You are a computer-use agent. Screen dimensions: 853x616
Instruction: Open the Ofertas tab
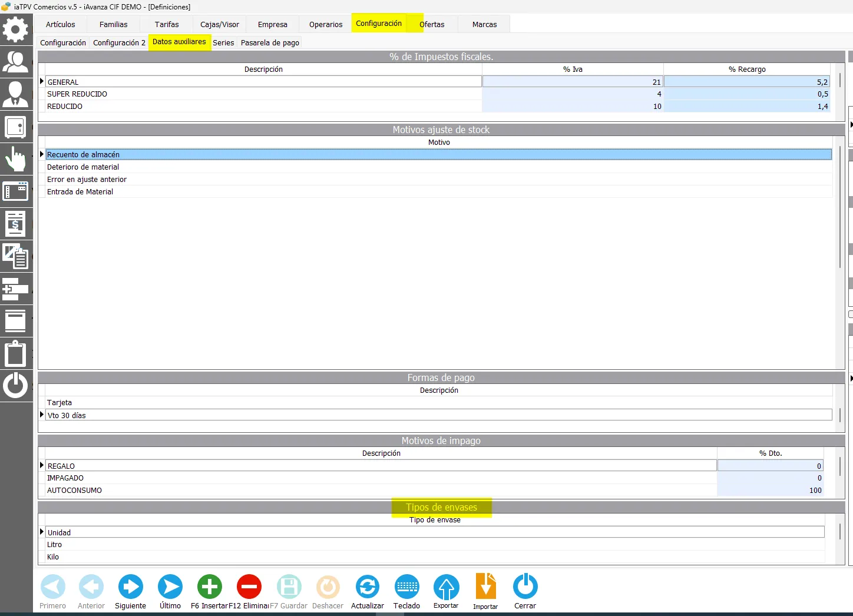(x=432, y=24)
